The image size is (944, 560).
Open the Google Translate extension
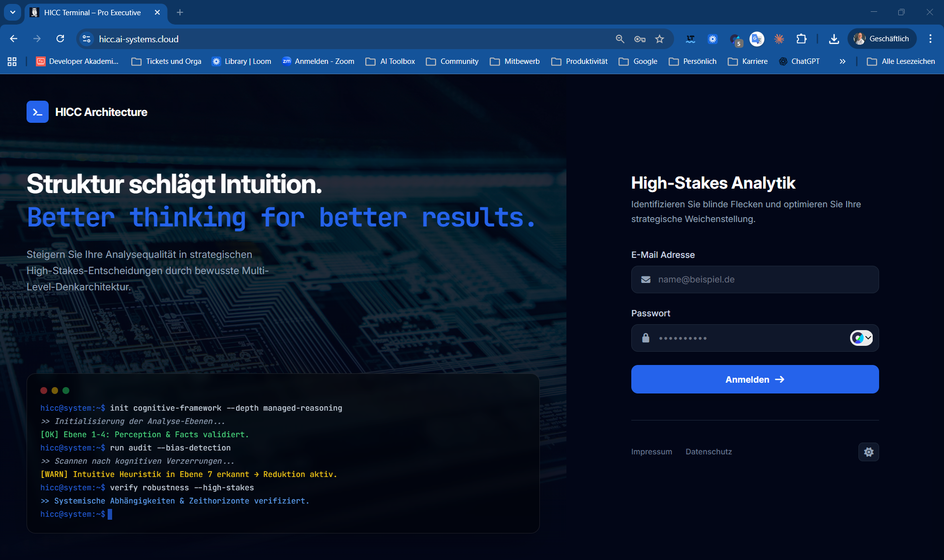point(757,39)
